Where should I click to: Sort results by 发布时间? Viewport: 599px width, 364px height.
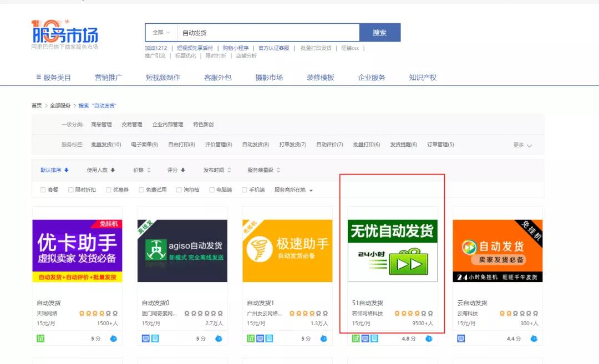point(217,170)
